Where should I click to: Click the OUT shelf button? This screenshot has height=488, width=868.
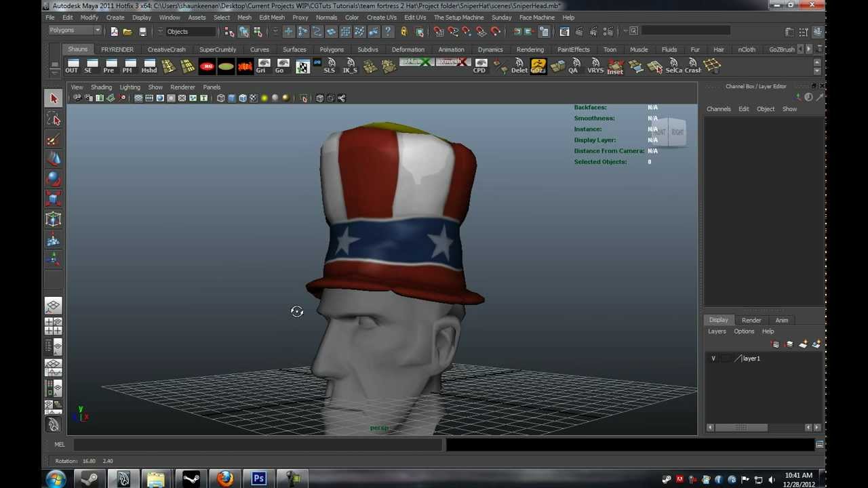coord(71,66)
